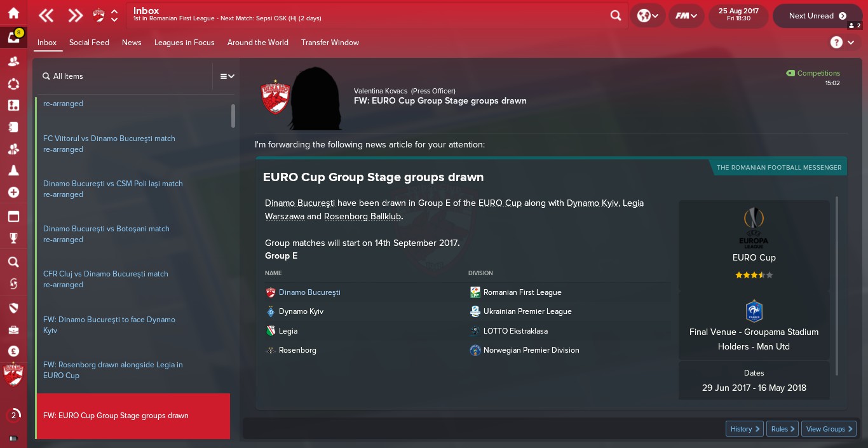Open the FM menu dropdown
Image resolution: width=868 pixels, height=448 pixels.
[686, 16]
